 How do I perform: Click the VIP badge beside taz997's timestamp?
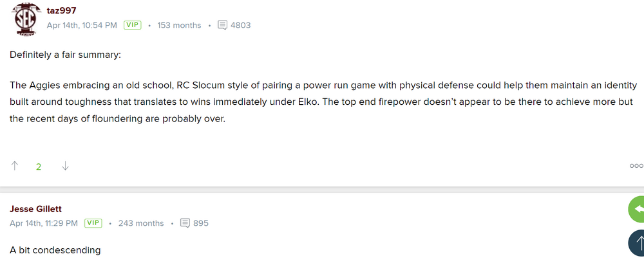[x=133, y=25]
